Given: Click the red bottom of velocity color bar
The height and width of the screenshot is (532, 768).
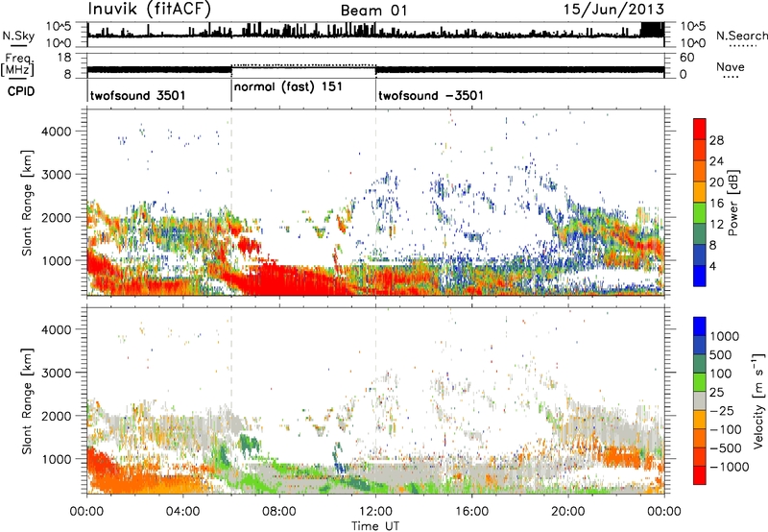Looking at the screenshot, I should (x=700, y=475).
